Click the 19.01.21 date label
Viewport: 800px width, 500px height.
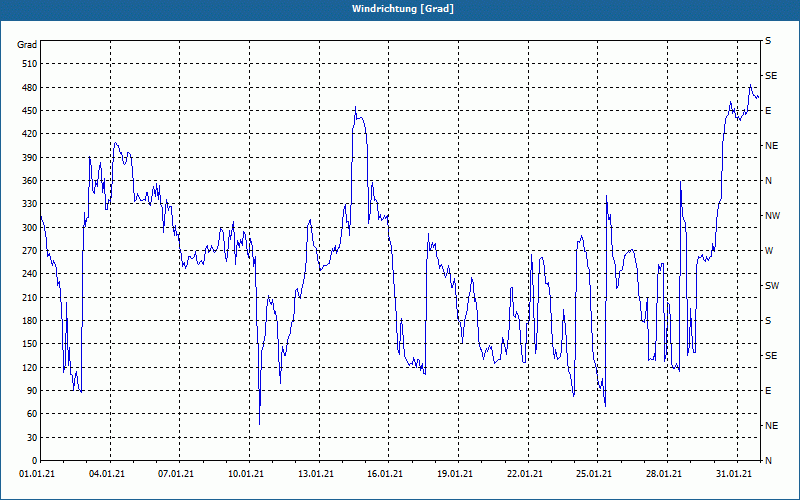pos(455,474)
